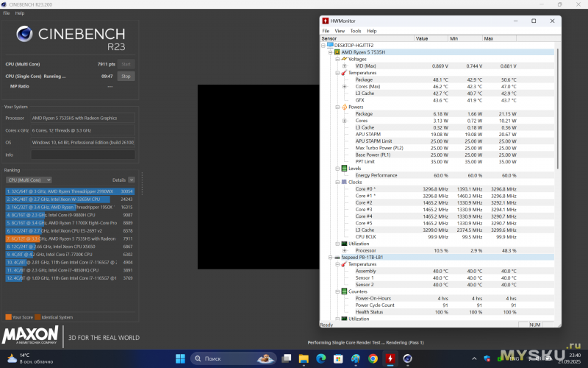588x368 pixels.
Task: Click the DESKTOP-HGJTTF2 computer icon
Action: tap(330, 45)
